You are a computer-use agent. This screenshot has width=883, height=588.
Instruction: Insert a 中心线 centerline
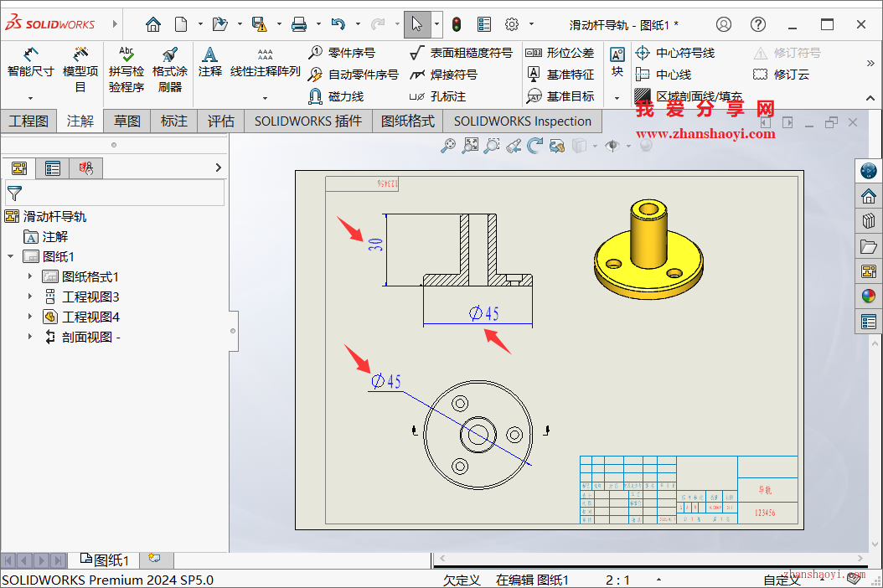pyautogui.click(x=663, y=75)
